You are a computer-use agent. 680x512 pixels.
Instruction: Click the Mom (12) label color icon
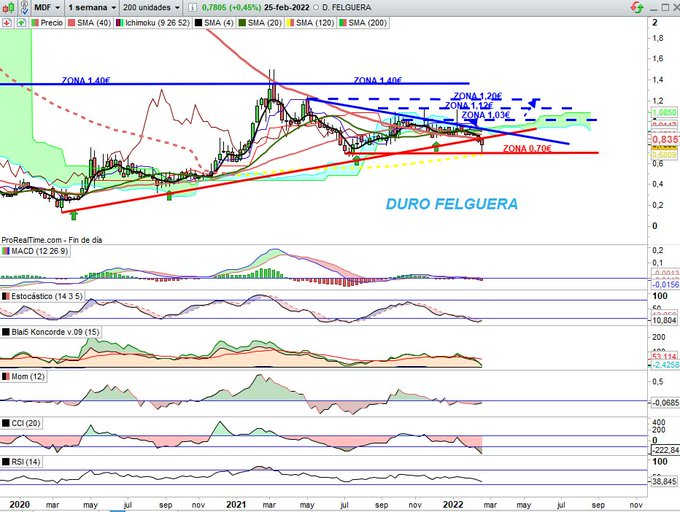tap(6, 377)
